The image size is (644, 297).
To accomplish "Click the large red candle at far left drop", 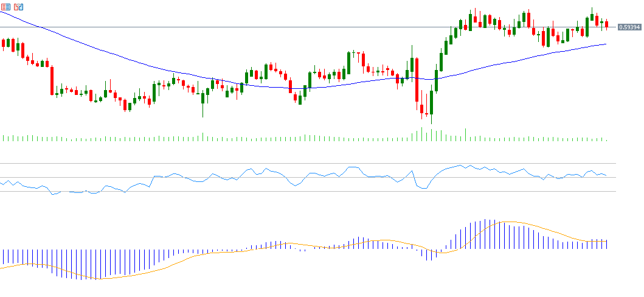I will (52, 80).
